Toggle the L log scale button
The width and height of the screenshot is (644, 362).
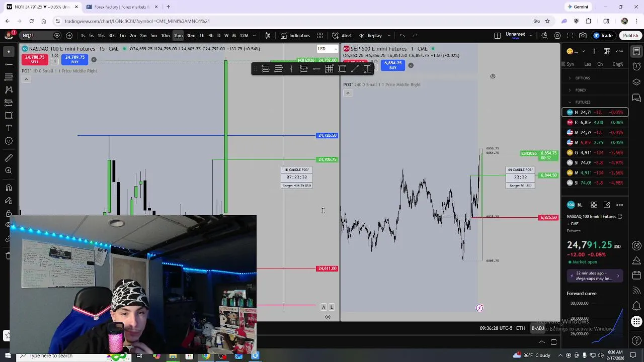click(x=332, y=307)
